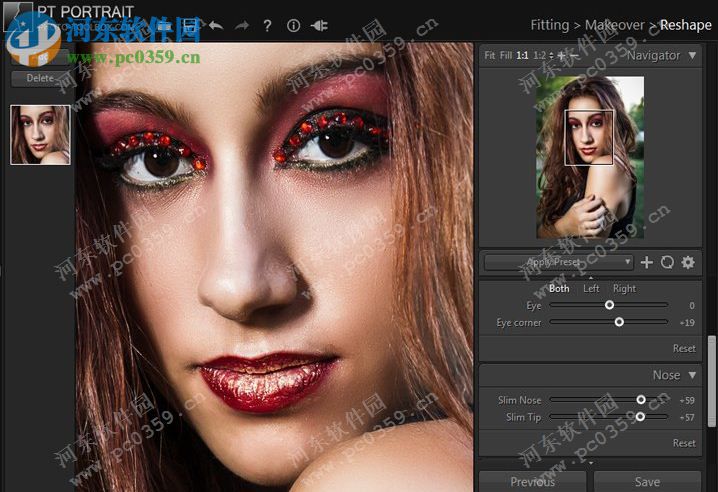Select the Both eyes tab
This screenshot has height=492, width=718.
pyautogui.click(x=559, y=289)
